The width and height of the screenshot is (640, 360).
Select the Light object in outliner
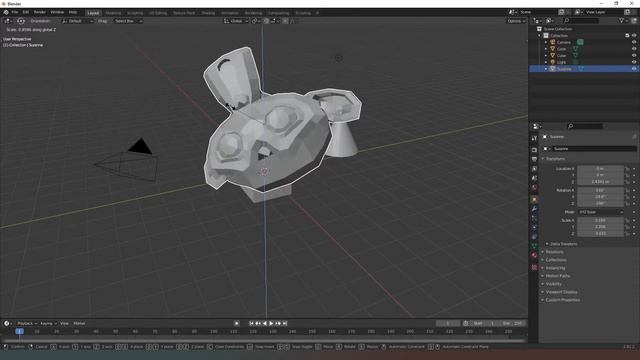(x=561, y=62)
